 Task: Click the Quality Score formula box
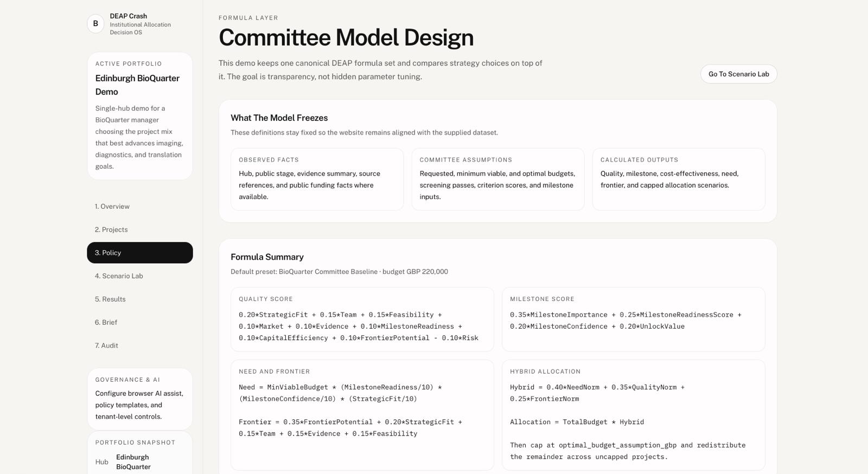(x=362, y=319)
